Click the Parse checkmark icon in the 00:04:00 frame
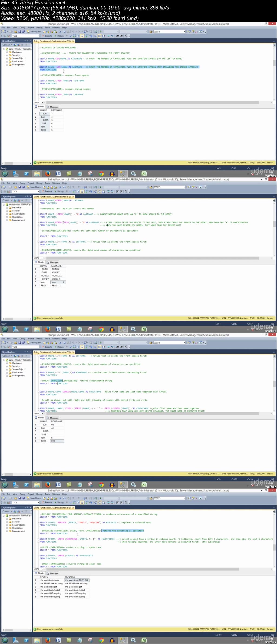 click(x=70, y=36)
